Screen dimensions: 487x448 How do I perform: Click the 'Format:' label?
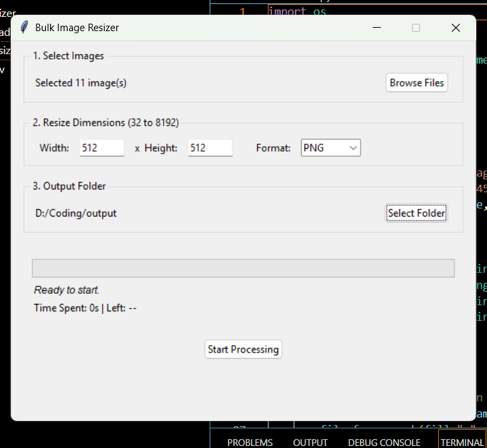(x=273, y=148)
